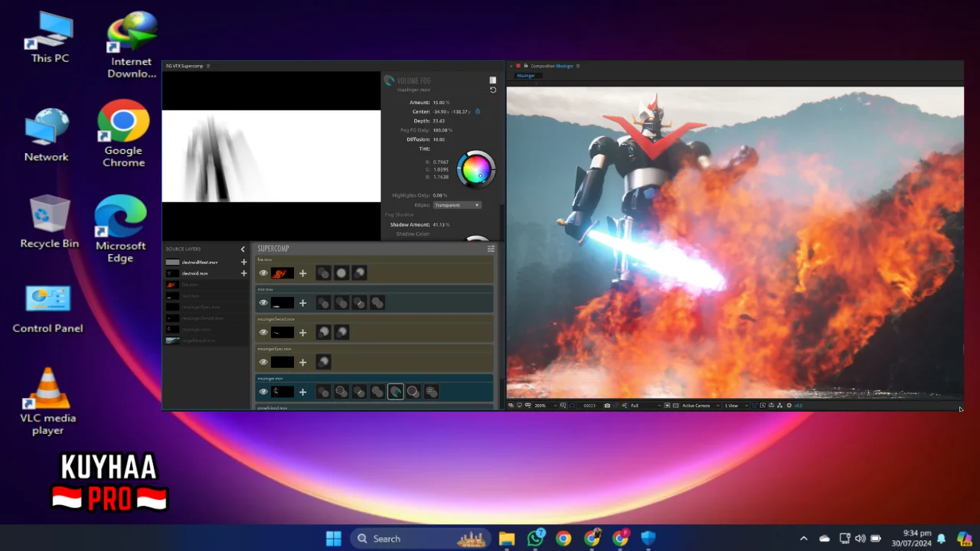Add effect to mazingerEyes.mov layer with plus
The width and height of the screenshot is (980, 551).
(302, 362)
